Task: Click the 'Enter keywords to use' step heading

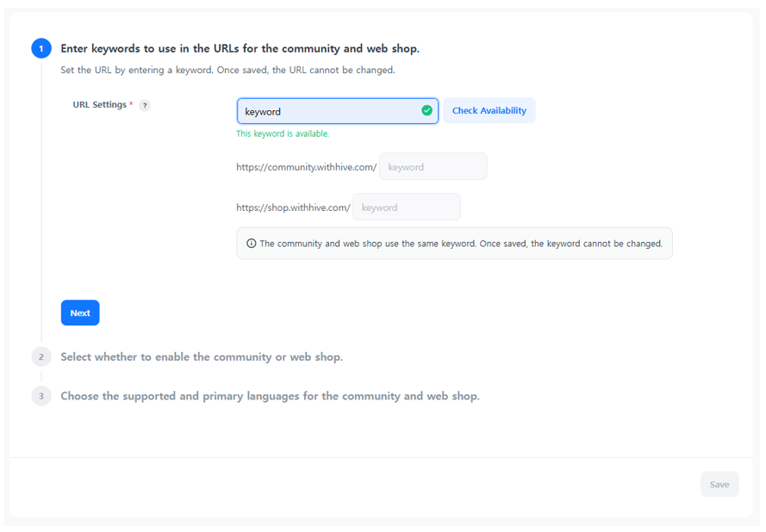Action: [x=240, y=48]
